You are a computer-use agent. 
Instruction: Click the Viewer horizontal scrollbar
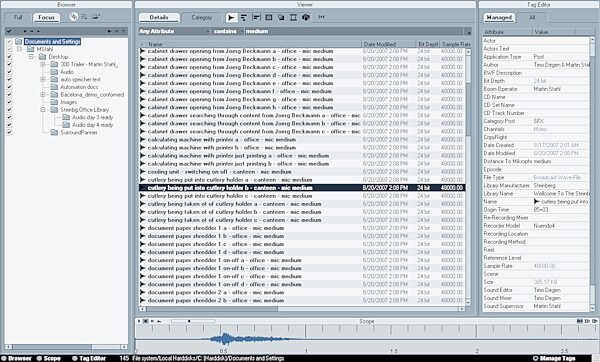(302, 308)
